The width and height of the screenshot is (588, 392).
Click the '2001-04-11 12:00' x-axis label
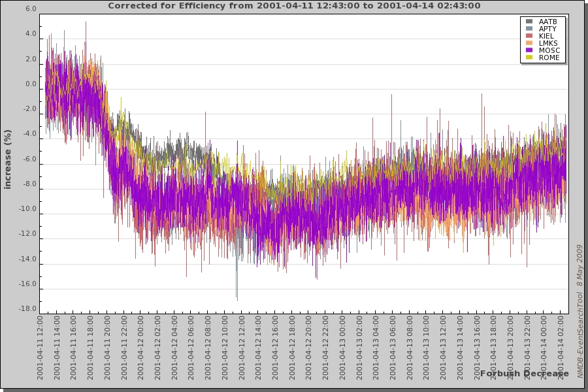pyautogui.click(x=40, y=348)
